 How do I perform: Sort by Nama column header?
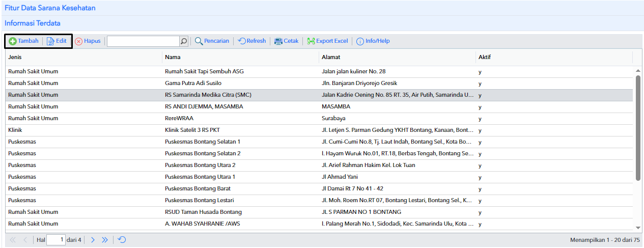point(240,57)
